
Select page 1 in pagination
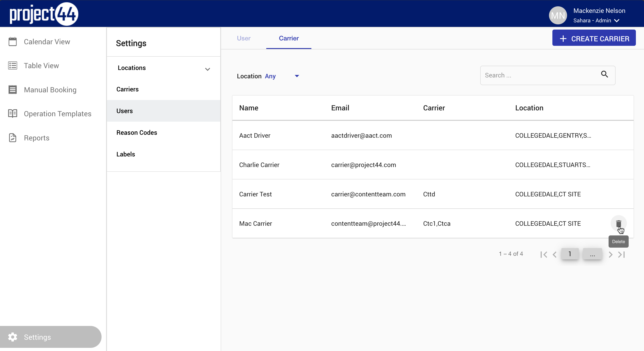click(x=570, y=254)
